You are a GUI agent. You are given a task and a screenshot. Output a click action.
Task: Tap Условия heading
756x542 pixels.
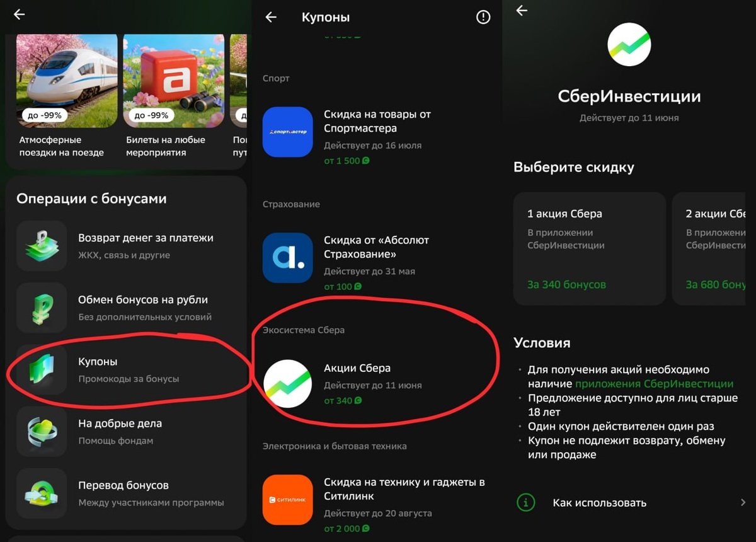coord(542,343)
